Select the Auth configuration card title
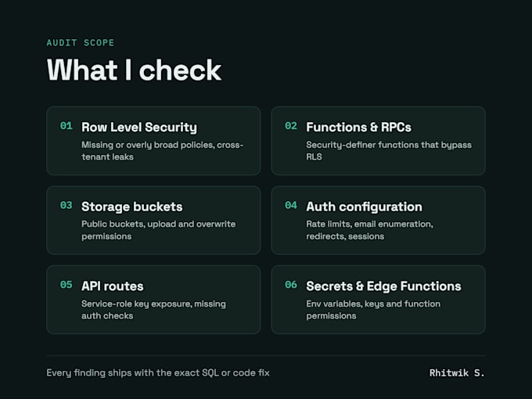This screenshot has width=532, height=399. coord(364,207)
